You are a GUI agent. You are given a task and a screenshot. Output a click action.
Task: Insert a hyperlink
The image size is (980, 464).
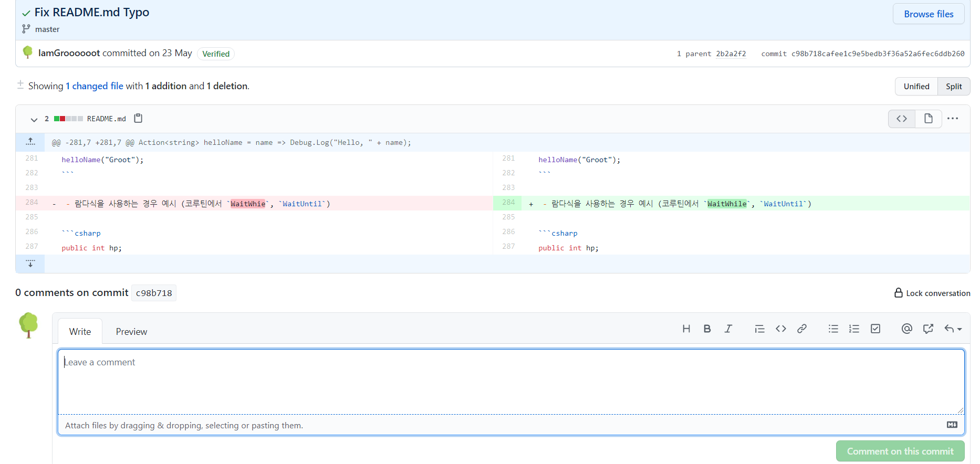click(x=801, y=329)
